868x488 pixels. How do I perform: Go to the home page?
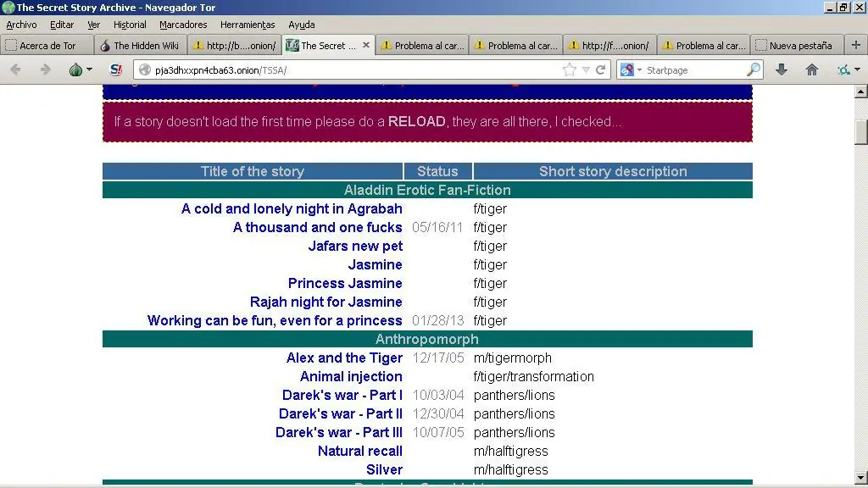pos(811,69)
